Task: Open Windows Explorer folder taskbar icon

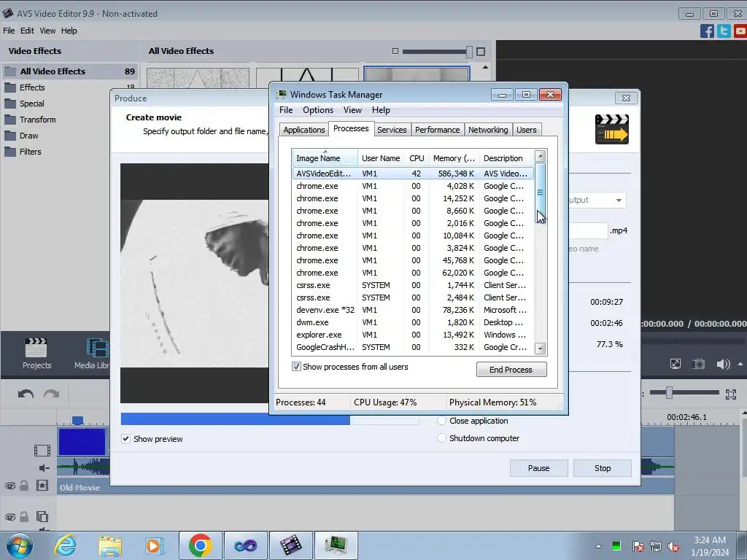Action: point(110,545)
